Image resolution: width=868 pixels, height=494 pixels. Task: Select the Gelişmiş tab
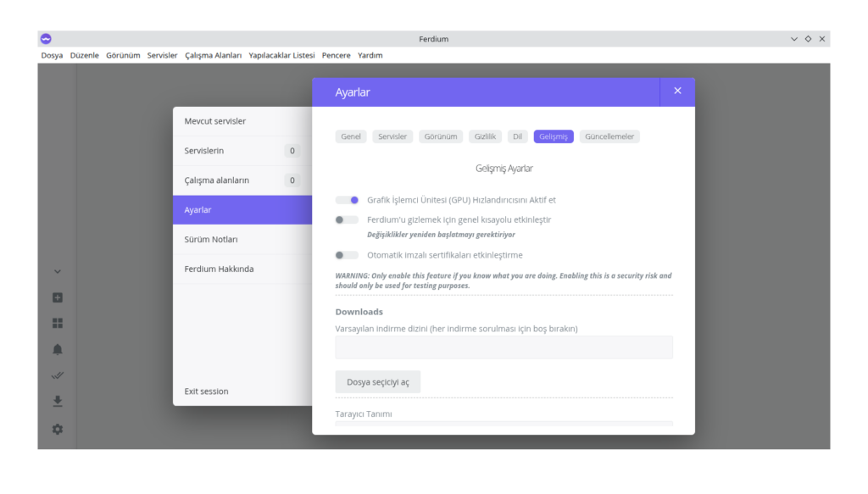pyautogui.click(x=554, y=136)
